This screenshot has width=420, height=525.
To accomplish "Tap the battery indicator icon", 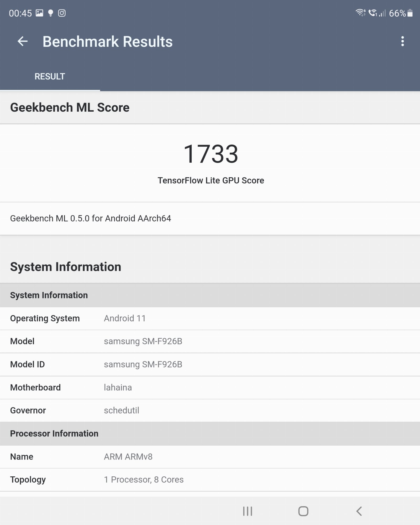I will 410,13.
